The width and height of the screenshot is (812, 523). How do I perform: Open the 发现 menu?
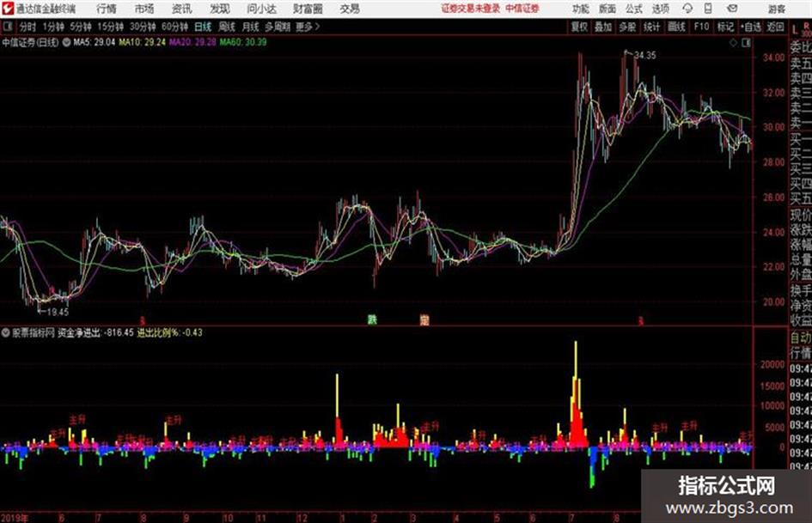[220, 9]
